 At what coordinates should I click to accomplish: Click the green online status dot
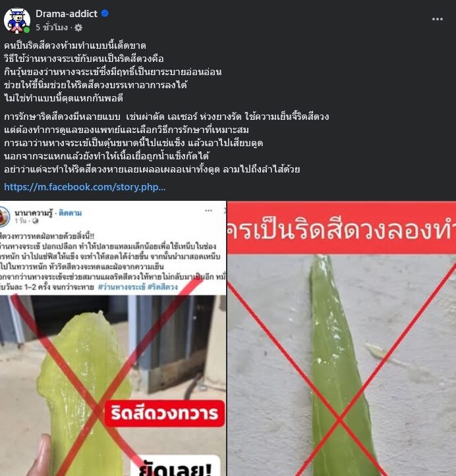27,30
